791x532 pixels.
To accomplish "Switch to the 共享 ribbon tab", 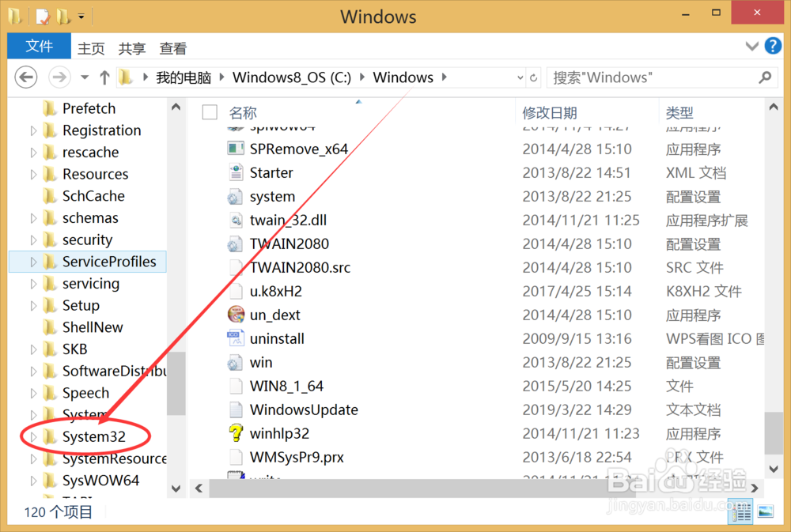I will [x=131, y=48].
